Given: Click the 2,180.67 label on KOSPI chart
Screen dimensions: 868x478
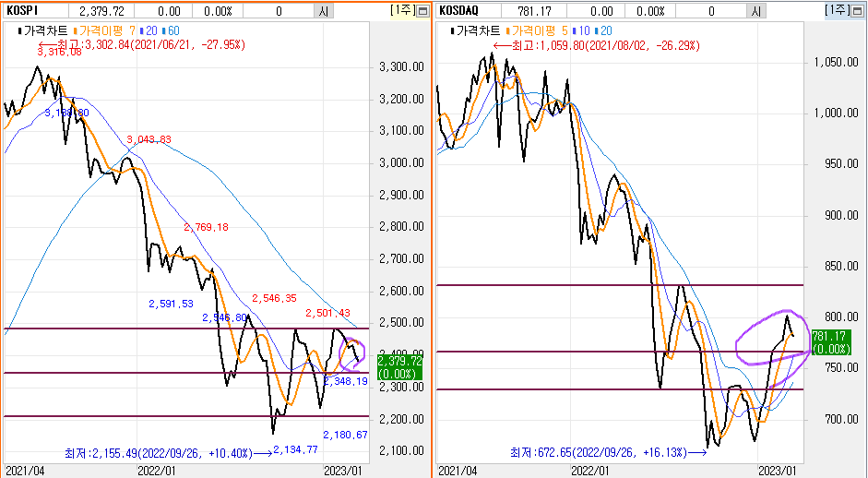Looking at the screenshot, I should tap(345, 435).
